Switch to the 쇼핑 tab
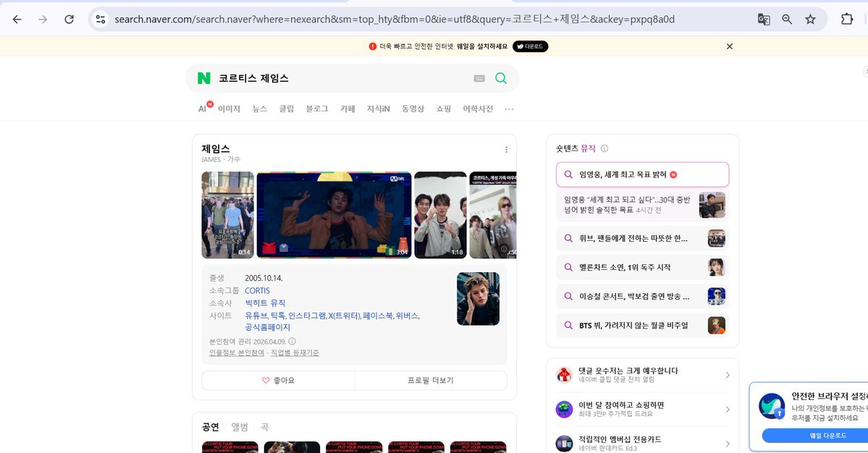 pyautogui.click(x=443, y=109)
